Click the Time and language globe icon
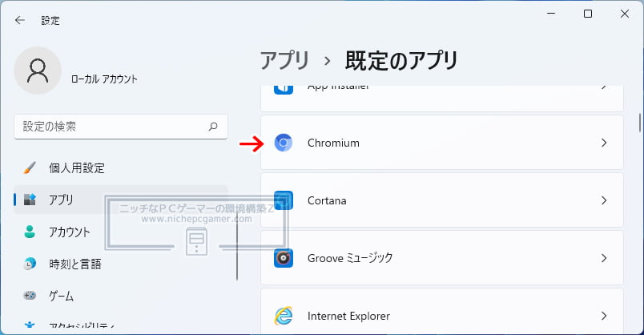The height and width of the screenshot is (335, 644). point(30,264)
